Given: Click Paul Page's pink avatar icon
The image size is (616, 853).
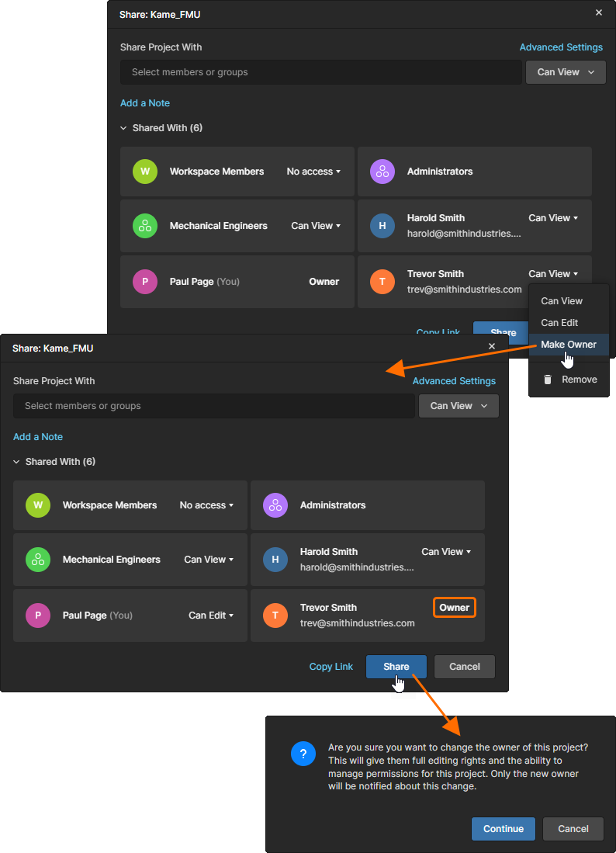Looking at the screenshot, I should point(38,615).
